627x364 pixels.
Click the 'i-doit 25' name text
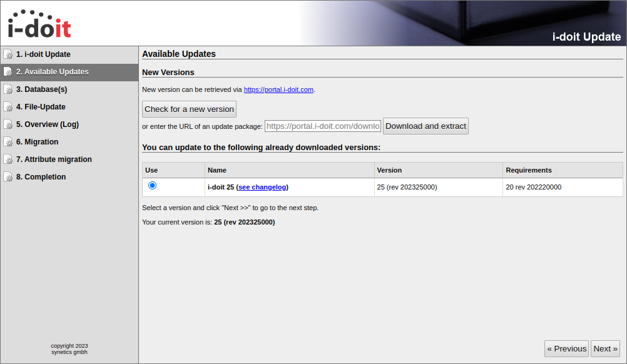pyautogui.click(x=221, y=187)
